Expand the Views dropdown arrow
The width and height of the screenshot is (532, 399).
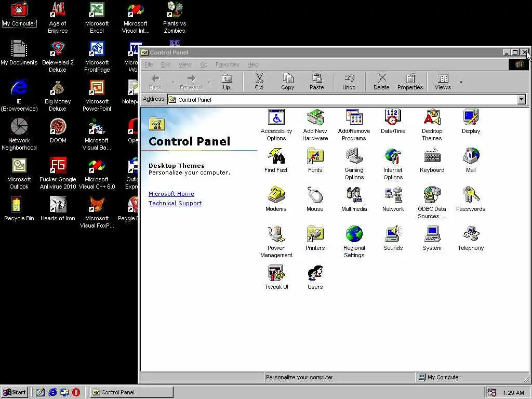(x=461, y=82)
